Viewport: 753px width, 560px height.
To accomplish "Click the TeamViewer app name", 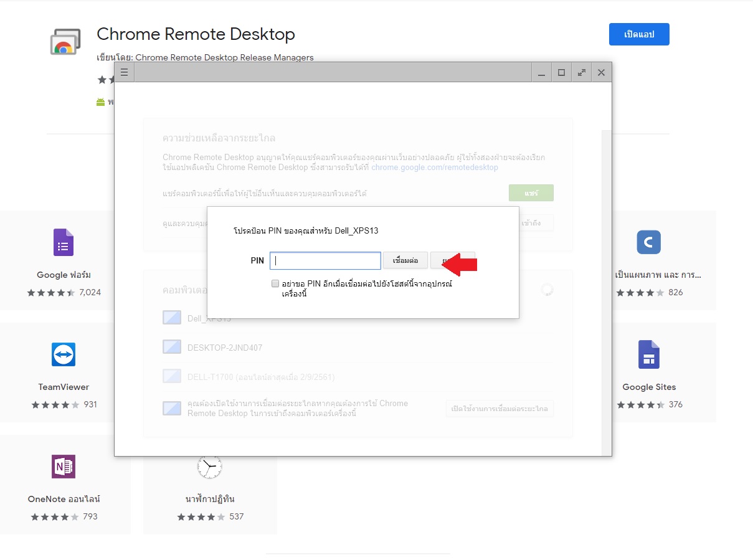I will tap(64, 387).
